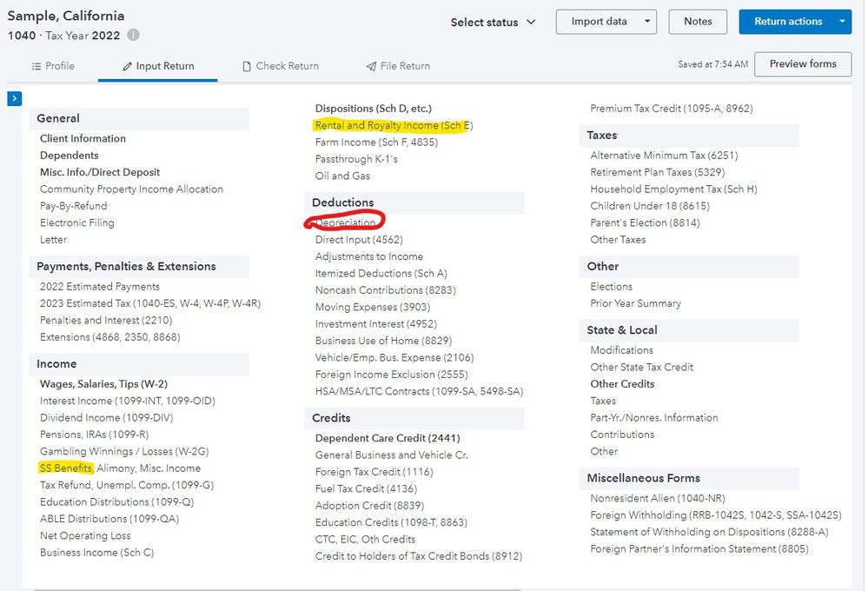
Task: Open Rental and Royalty Income (Sch E)
Action: point(394,126)
